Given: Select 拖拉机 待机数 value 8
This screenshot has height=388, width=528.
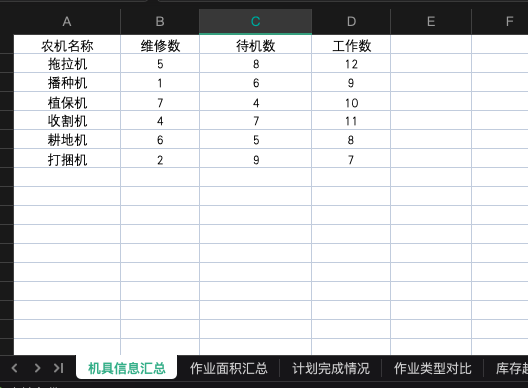Looking at the screenshot, I should [x=256, y=64].
